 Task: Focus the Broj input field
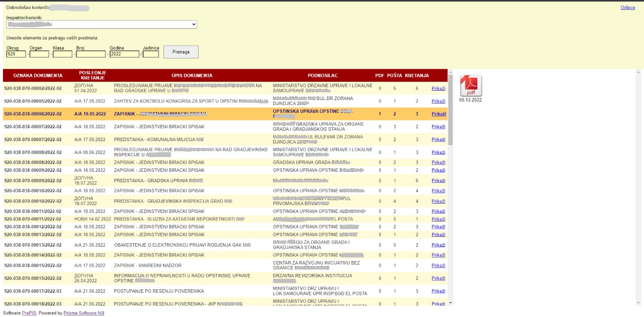pyautogui.click(x=91, y=54)
